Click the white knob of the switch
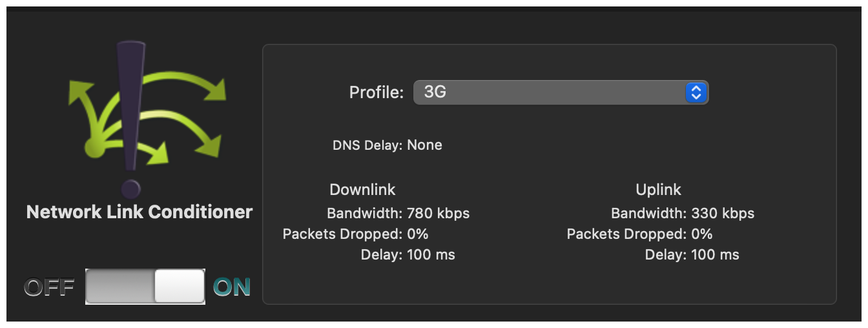868x328 pixels. (179, 287)
